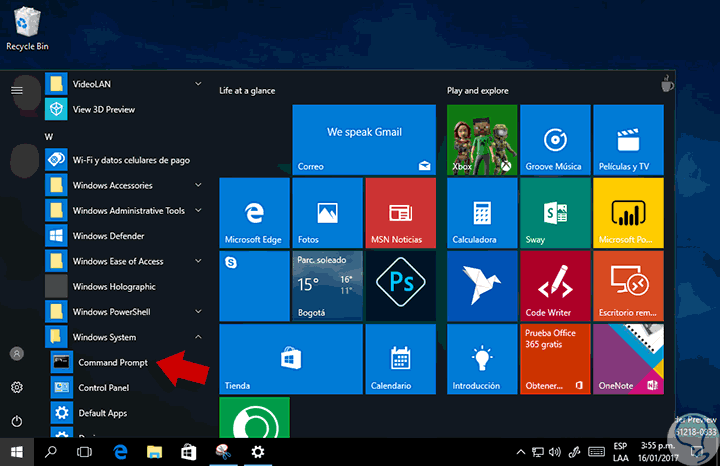Open the Recycle Bin on the desktop

coord(27,28)
